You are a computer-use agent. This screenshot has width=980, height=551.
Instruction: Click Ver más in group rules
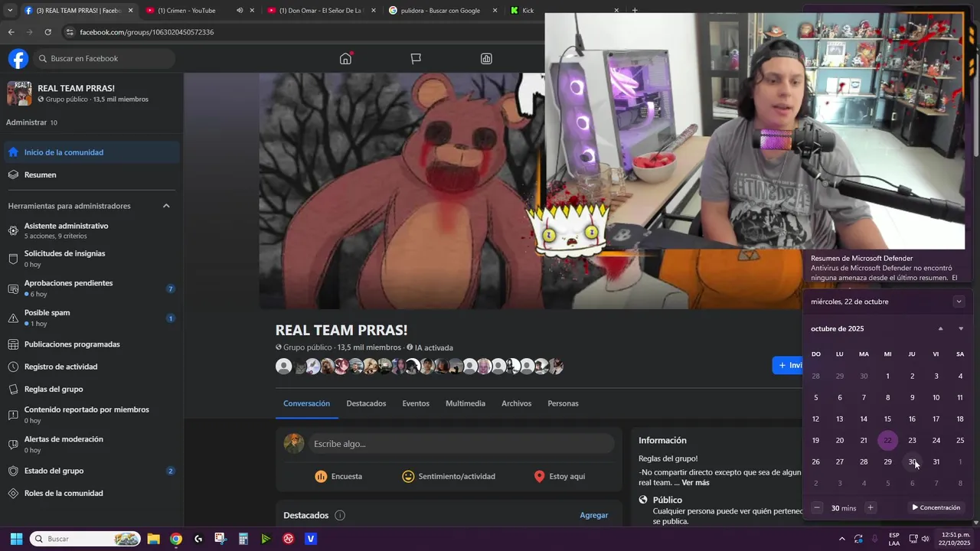pyautogui.click(x=695, y=483)
